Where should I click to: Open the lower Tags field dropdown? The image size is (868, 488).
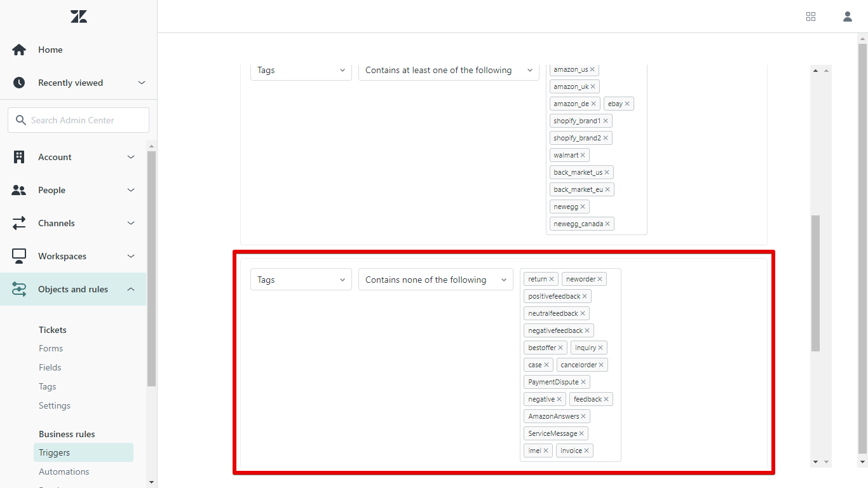pyautogui.click(x=301, y=280)
